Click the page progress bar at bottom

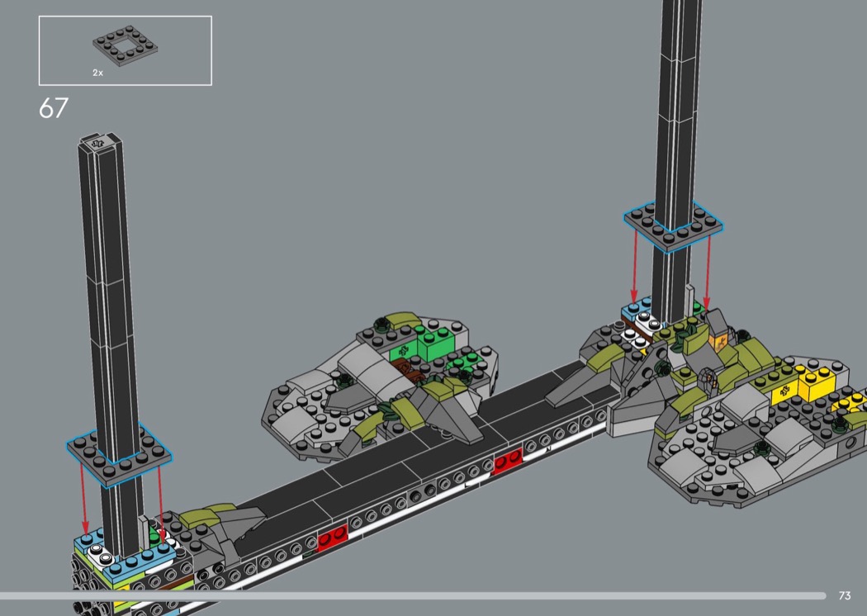coord(413,595)
